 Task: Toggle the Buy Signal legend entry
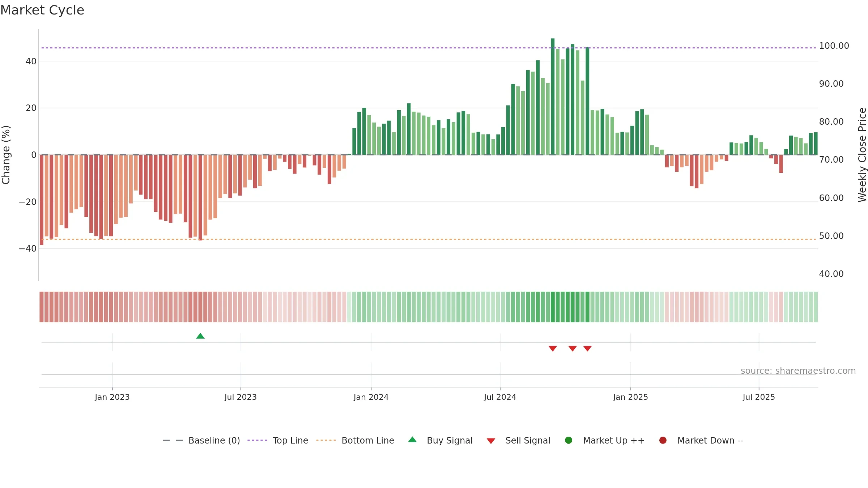[440, 440]
